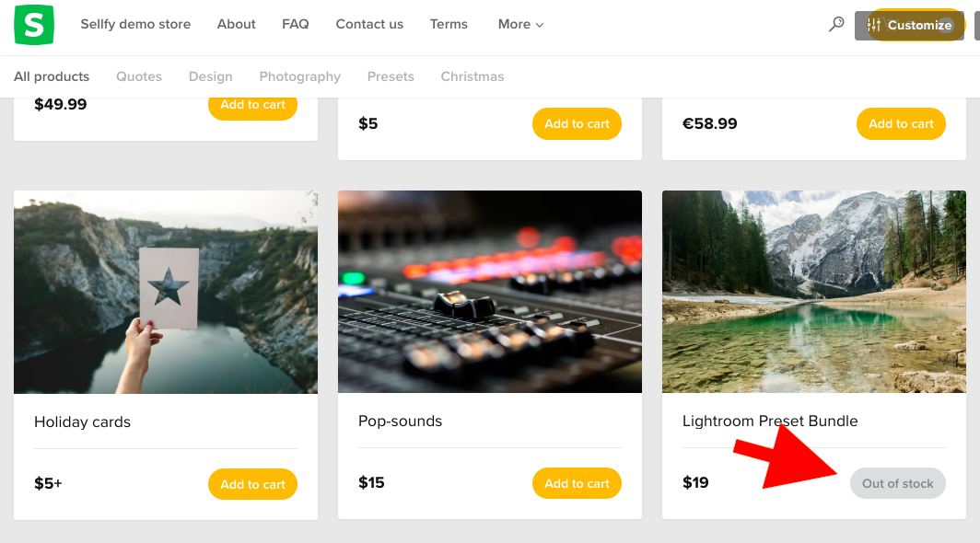The width and height of the screenshot is (980, 543).
Task: Switch to the Quotes category tab
Action: tap(138, 76)
